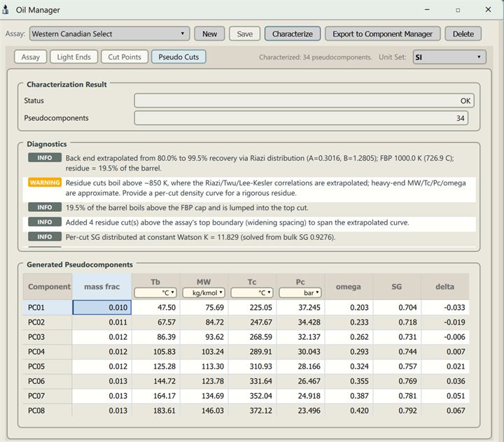
Task: Open the Assay dropdown showing Western Canadian Select
Action: [110, 34]
